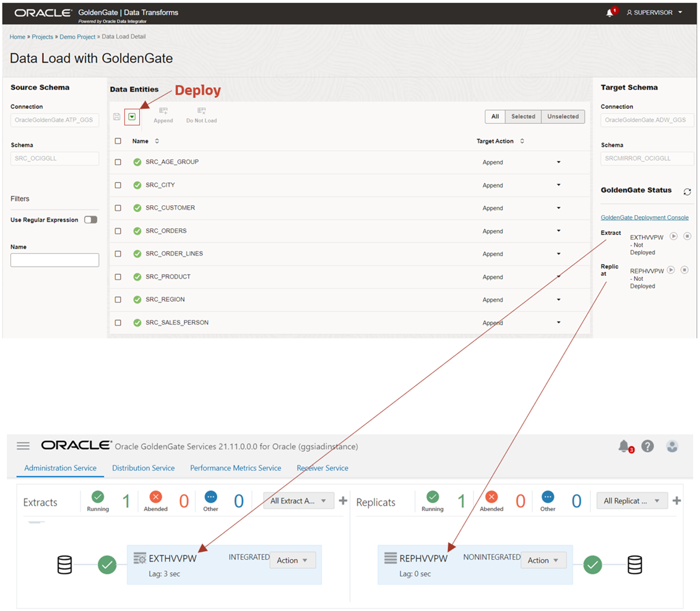Click the Name filter input field
Viewport: 700px width, 611px height.
[x=54, y=260]
